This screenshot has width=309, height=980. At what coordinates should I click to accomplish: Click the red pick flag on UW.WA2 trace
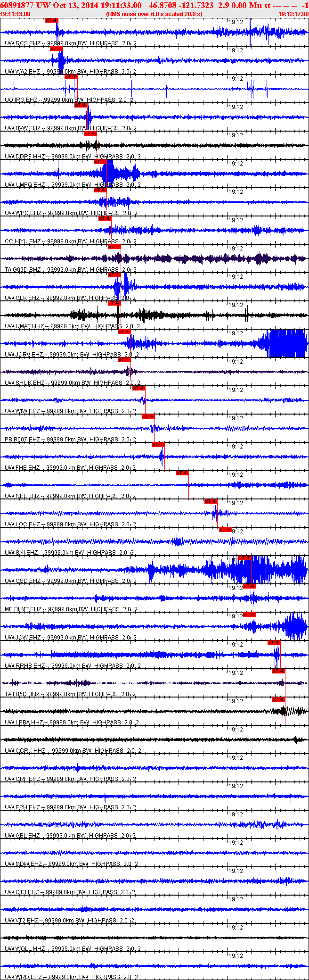(57, 49)
